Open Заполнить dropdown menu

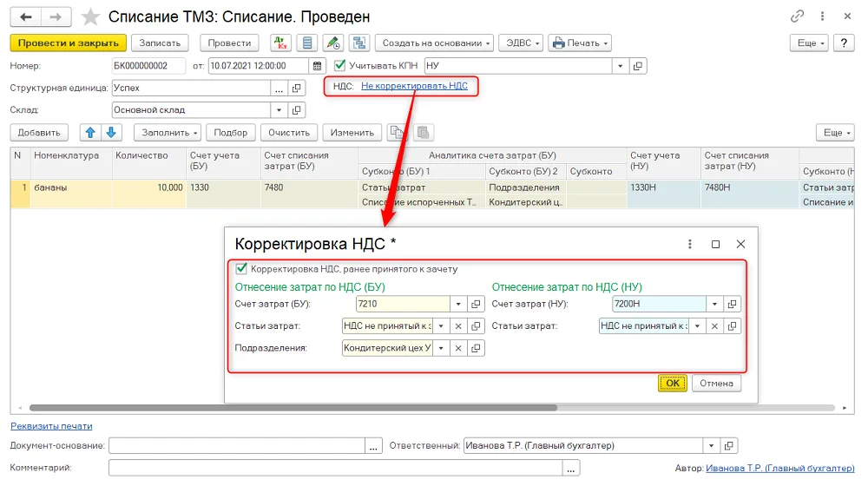tap(168, 132)
